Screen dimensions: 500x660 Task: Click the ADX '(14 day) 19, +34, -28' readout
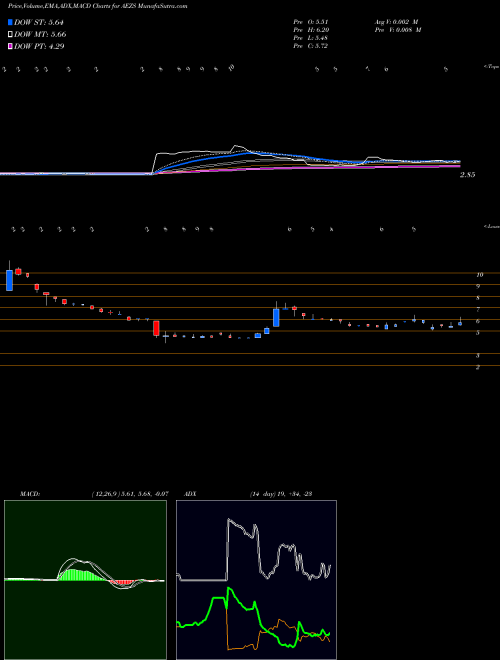click(x=281, y=494)
